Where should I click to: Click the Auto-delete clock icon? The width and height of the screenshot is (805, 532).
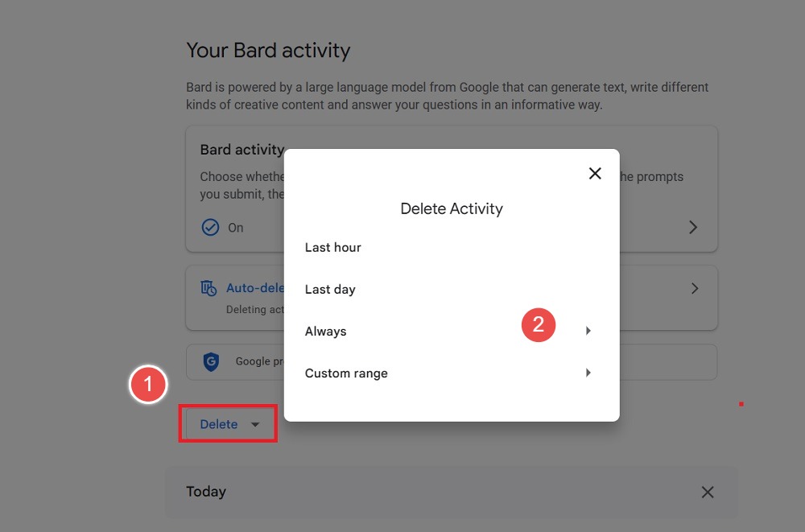coord(209,287)
